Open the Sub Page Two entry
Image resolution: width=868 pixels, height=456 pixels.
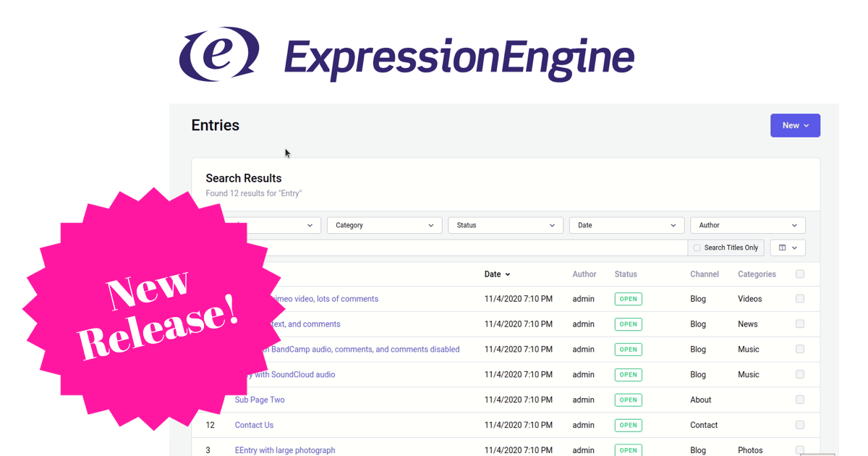[260, 400]
